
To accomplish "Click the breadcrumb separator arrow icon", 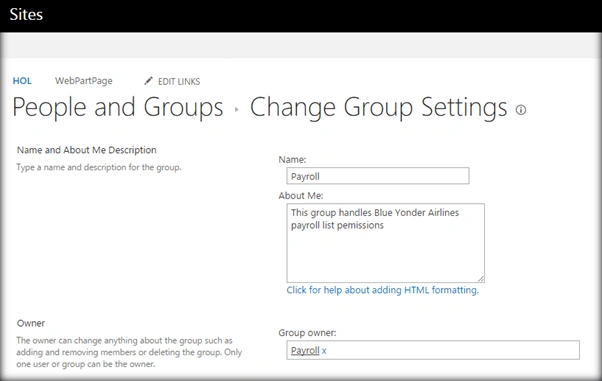I will [x=236, y=109].
